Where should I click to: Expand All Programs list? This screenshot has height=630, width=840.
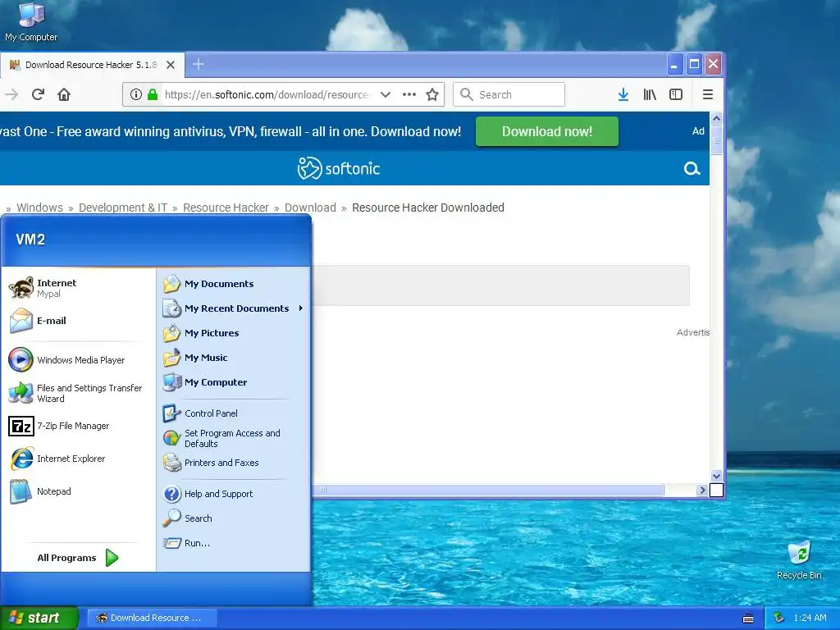pyautogui.click(x=78, y=558)
